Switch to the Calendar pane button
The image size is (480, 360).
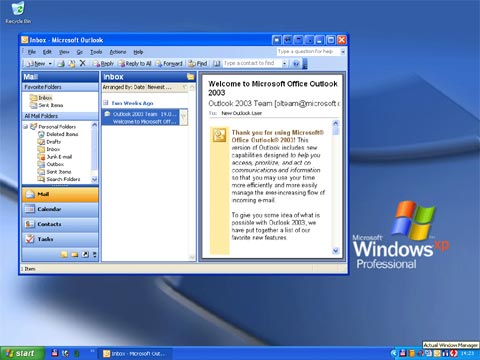pos(60,209)
